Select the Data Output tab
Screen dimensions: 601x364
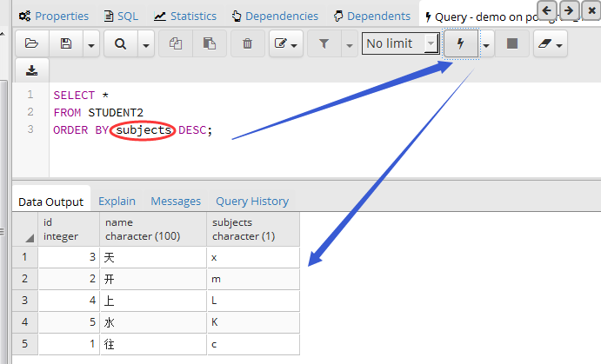point(51,202)
